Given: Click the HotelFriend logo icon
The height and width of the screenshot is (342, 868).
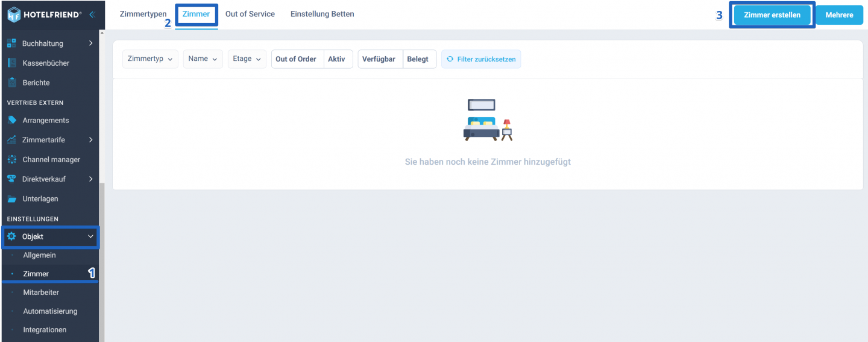Looking at the screenshot, I should (x=14, y=14).
